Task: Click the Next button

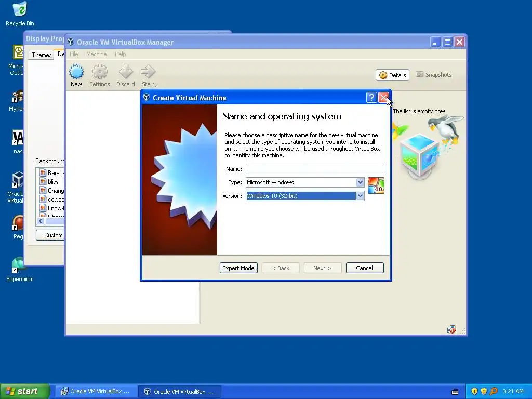Action: [322, 268]
